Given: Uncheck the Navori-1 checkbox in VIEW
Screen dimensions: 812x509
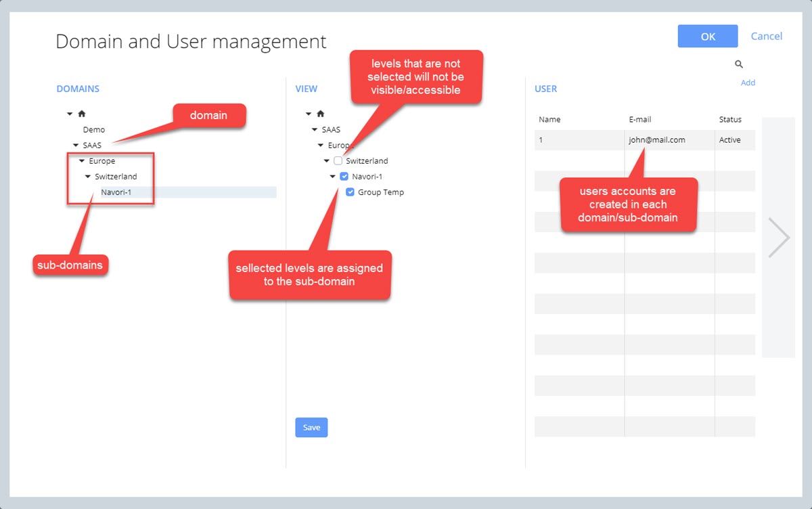Looking at the screenshot, I should click(x=344, y=177).
